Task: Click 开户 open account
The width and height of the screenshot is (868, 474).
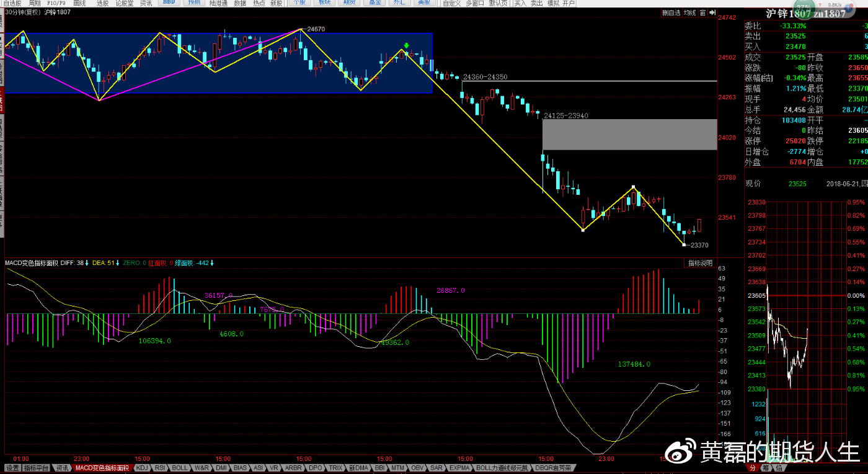Action: coord(569,3)
